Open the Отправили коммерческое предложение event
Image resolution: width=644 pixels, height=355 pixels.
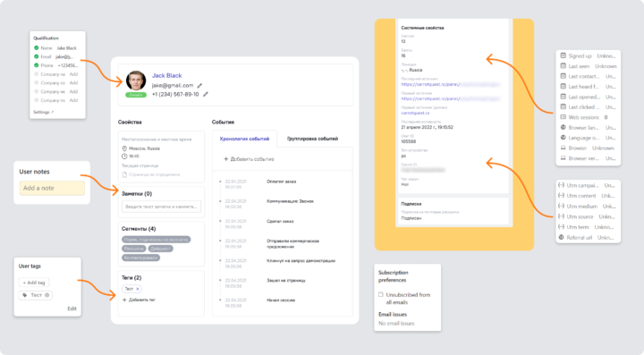(292, 244)
